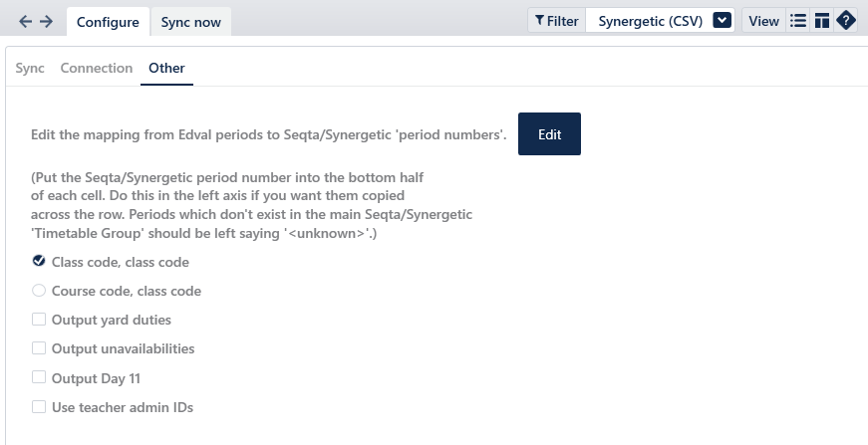868x445 pixels.
Task: Switch to table layout view icon
Action: click(x=821, y=21)
